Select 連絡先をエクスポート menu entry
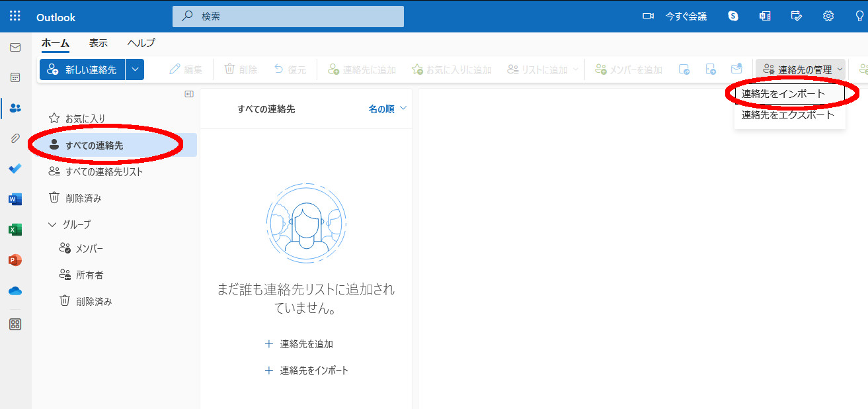 [788, 115]
